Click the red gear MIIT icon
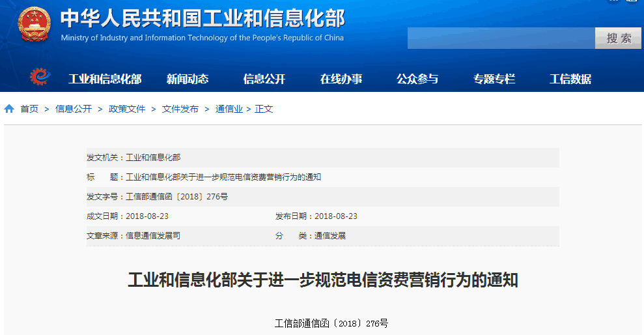 [40, 76]
